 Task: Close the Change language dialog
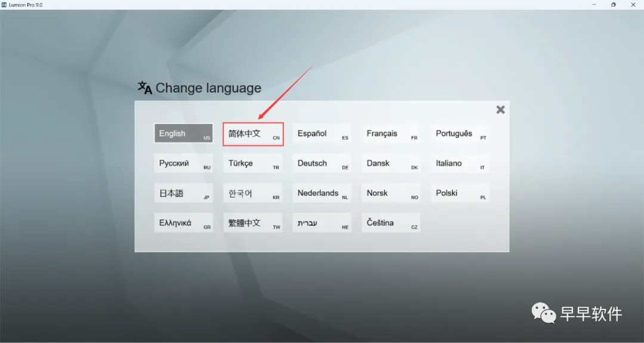500,110
